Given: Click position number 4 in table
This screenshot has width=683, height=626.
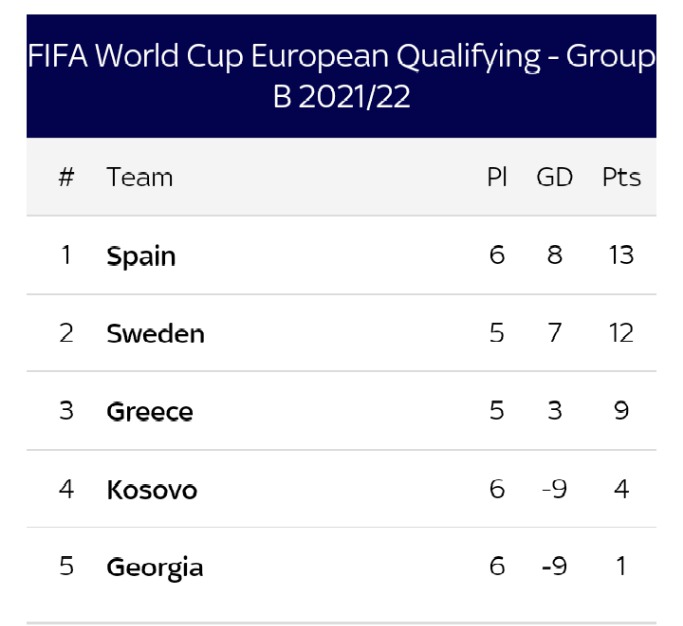Looking at the screenshot, I should pos(66,489).
